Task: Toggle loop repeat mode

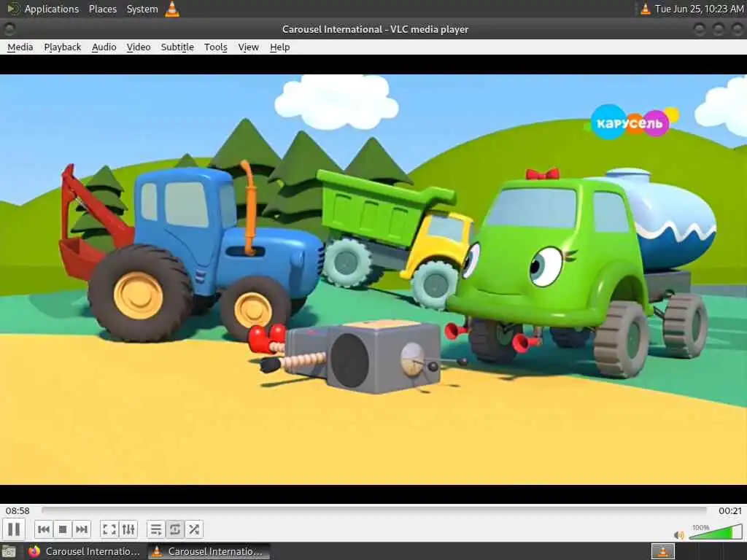Action: click(x=175, y=529)
